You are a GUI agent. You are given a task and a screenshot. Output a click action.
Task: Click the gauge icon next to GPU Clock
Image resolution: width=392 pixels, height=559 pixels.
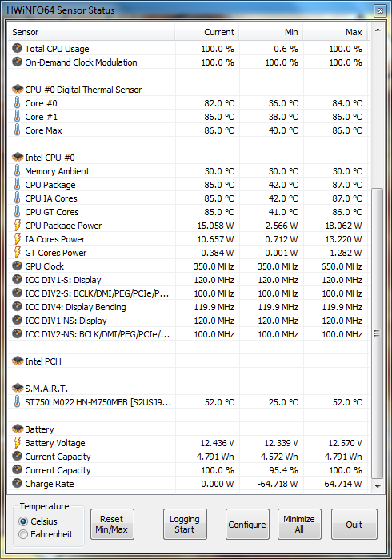pos(17,266)
